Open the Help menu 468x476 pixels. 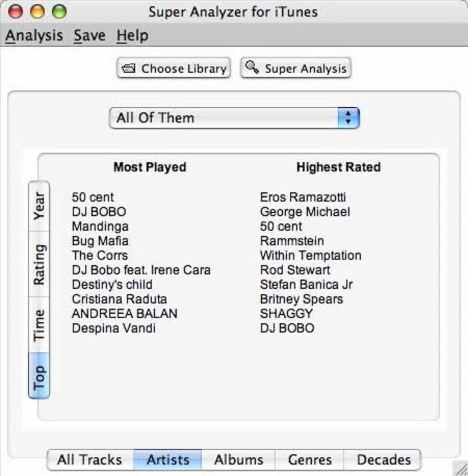coord(133,35)
